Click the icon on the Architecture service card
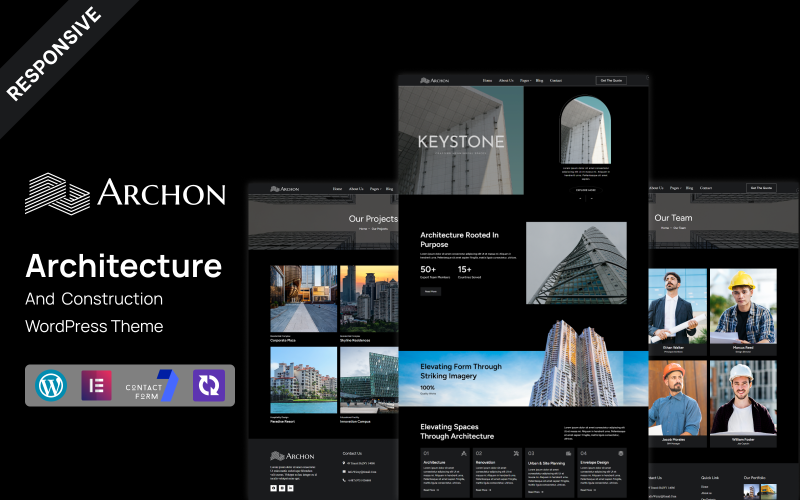Screen dimensions: 800x500 [464, 453]
